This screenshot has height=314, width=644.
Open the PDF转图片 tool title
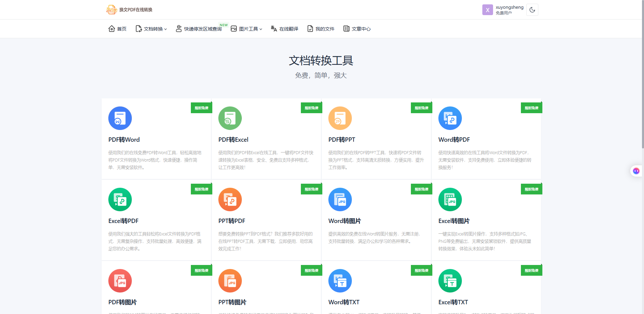[x=122, y=302]
